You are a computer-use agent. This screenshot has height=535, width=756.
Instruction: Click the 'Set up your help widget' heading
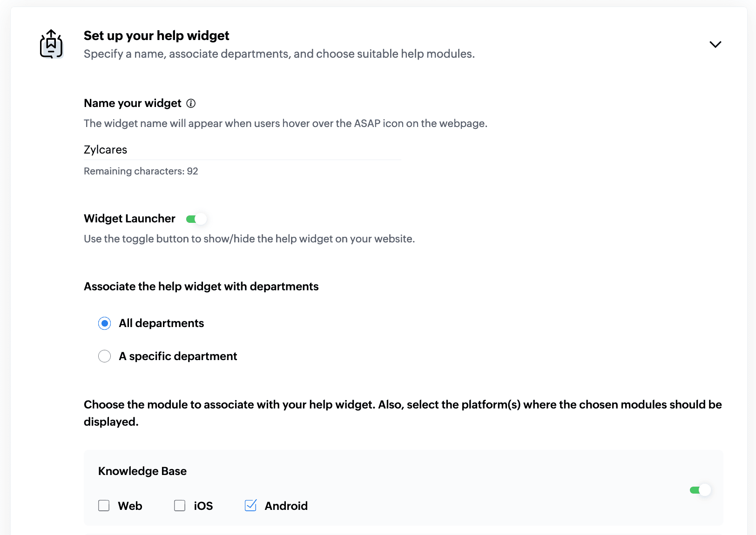[156, 36]
